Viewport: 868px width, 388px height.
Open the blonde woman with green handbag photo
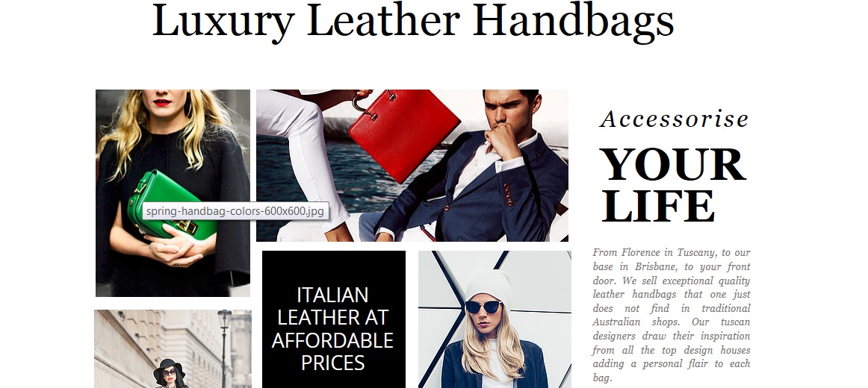point(173,193)
